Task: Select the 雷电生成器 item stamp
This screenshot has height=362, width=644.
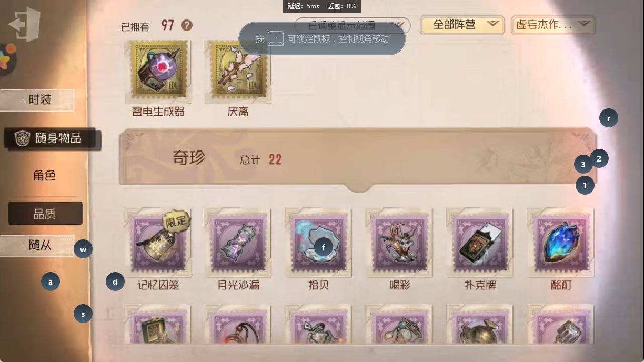Action: point(158,72)
